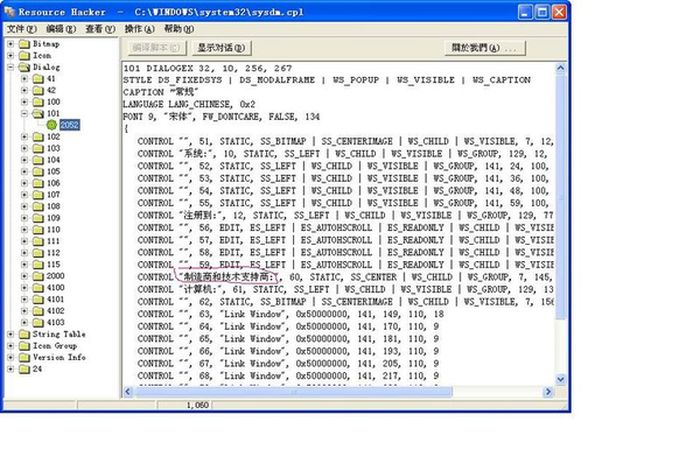Viewport: 700px width, 450px height.
Task: Click horizontal scroll right arrow
Action: [548, 392]
